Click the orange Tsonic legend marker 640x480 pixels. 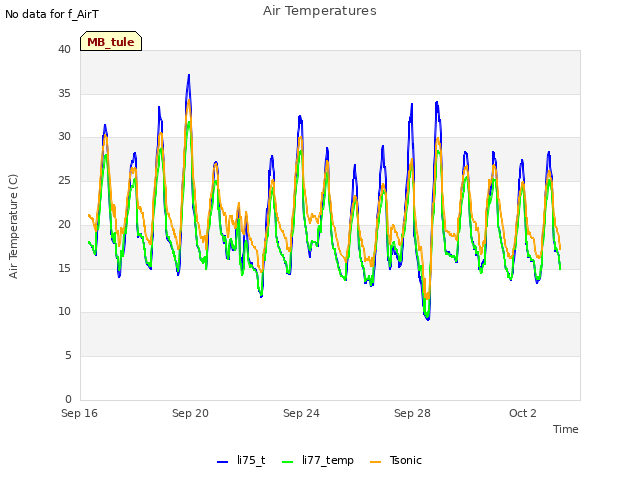(x=376, y=462)
